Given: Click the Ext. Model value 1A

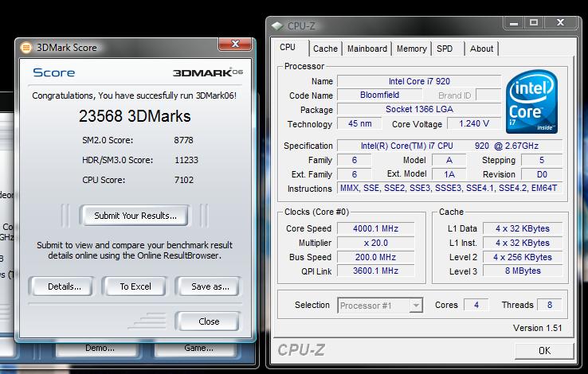Looking at the screenshot, I should [449, 174].
